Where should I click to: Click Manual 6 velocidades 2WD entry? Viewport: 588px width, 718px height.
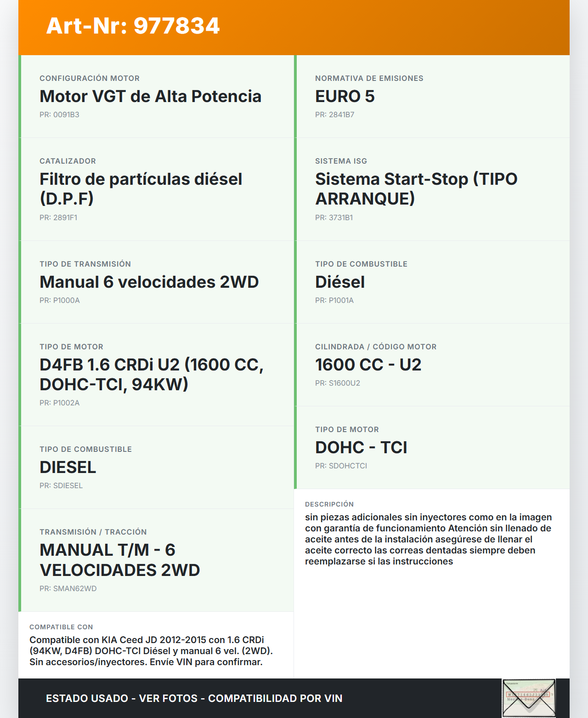149,282
